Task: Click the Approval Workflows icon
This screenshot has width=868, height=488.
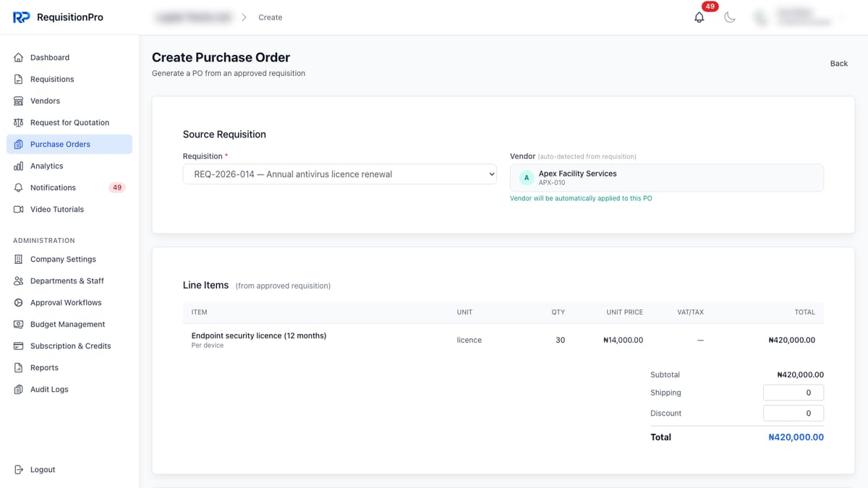Action: [x=19, y=303]
